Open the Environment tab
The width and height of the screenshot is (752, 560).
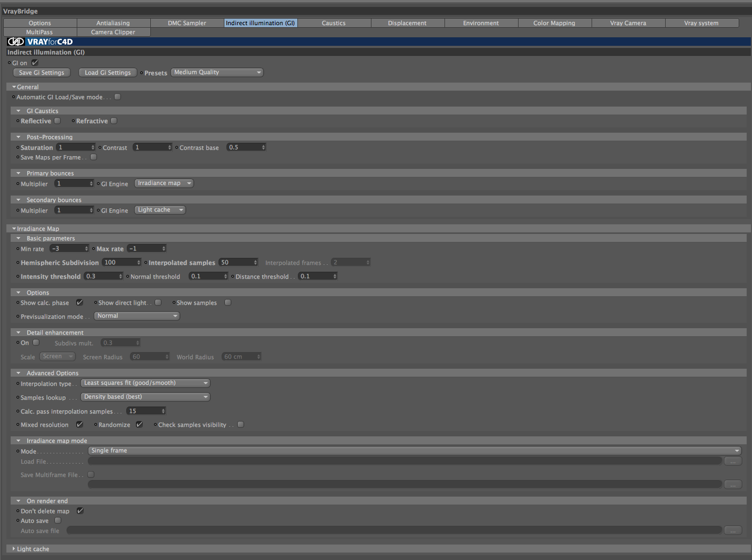(481, 23)
